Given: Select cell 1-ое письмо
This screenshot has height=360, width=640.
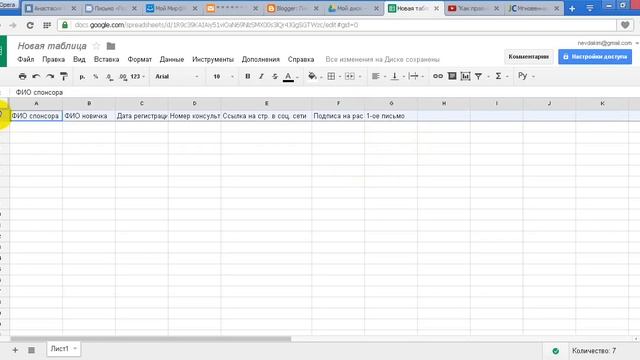Looking at the screenshot, I should [391, 116].
